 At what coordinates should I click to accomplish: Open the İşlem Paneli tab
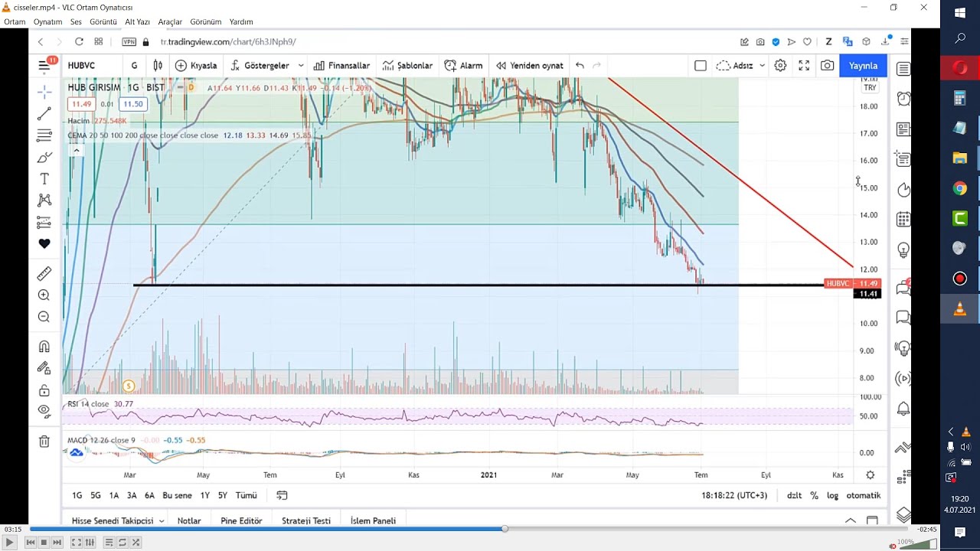click(373, 521)
